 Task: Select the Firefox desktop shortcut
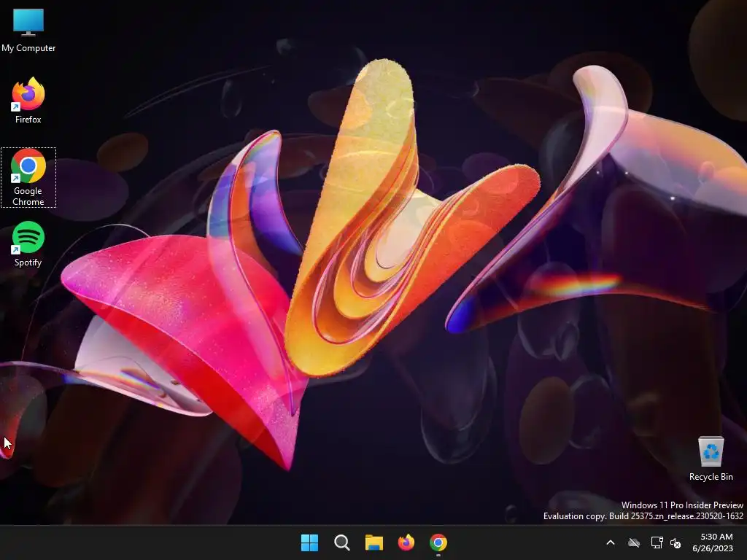point(28,100)
